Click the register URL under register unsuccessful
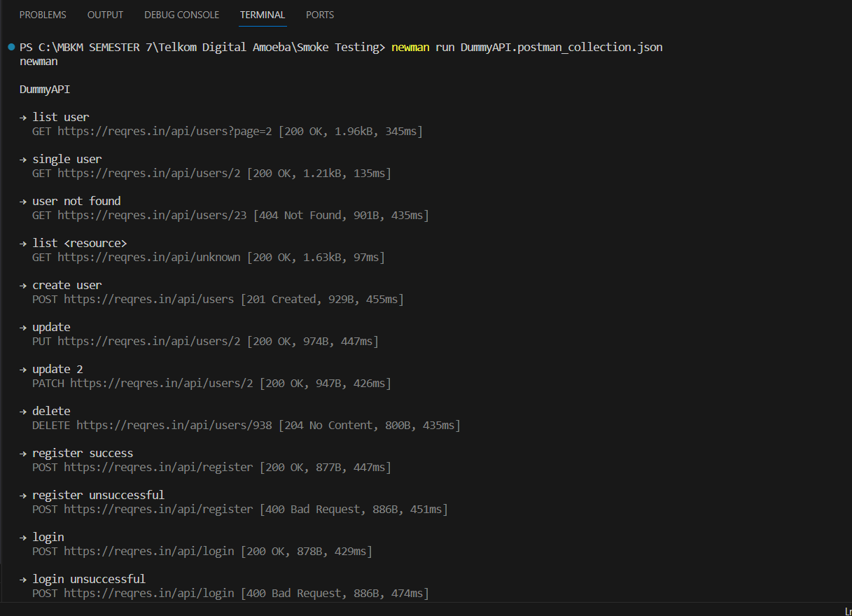Screen dimensions: 852x616 pyautogui.click(x=158, y=509)
